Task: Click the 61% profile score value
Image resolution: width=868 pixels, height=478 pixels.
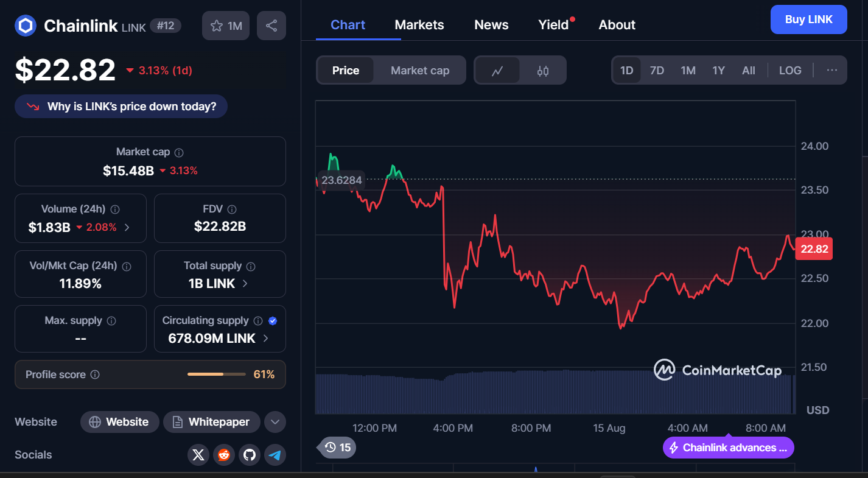Action: pyautogui.click(x=264, y=374)
